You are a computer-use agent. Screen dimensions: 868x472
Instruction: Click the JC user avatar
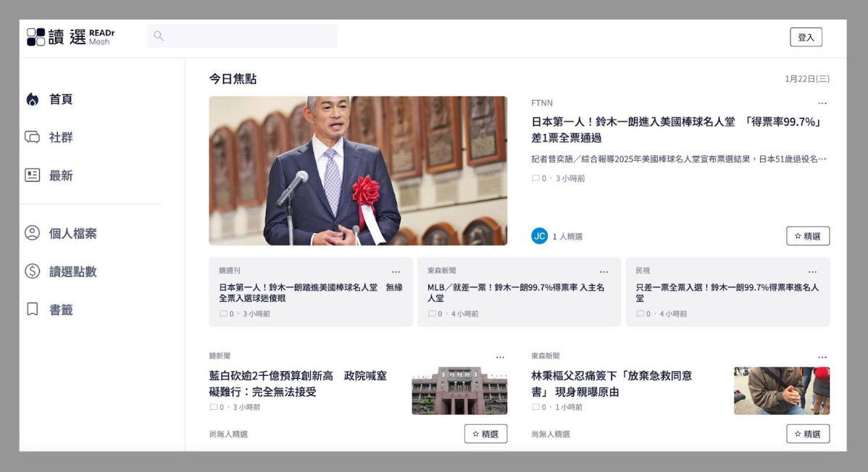point(539,236)
